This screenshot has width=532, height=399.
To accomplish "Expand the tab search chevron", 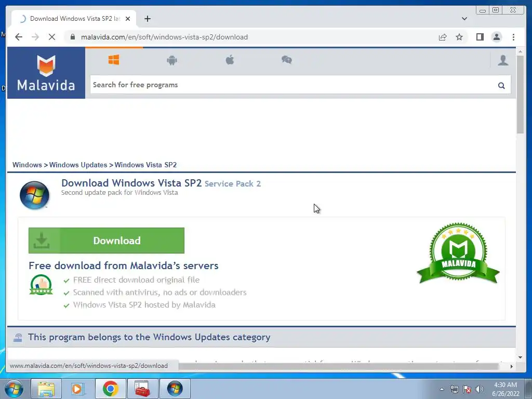I will click(464, 19).
